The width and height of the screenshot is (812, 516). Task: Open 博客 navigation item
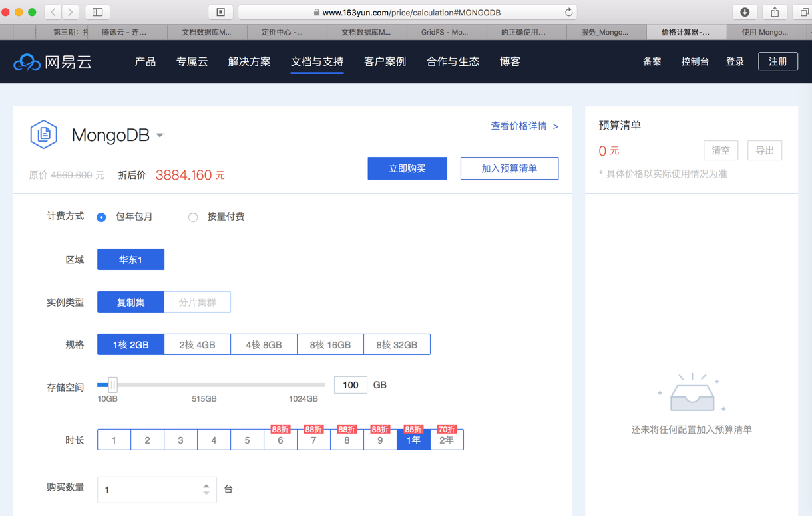click(x=510, y=62)
